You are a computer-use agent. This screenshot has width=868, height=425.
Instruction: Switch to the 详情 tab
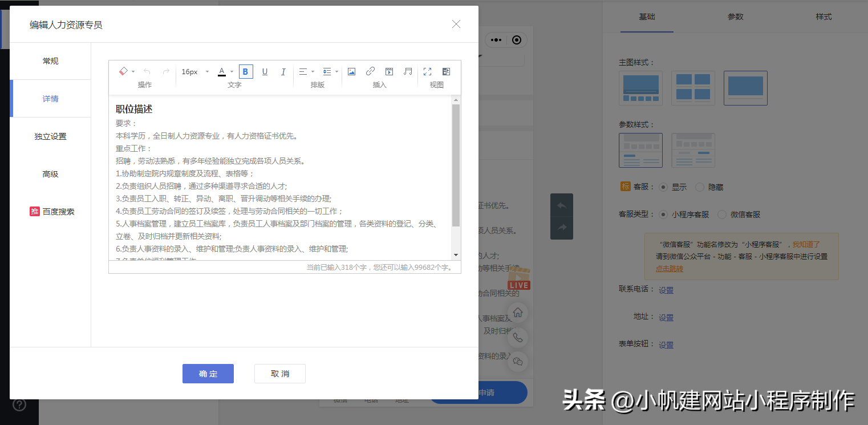50,99
